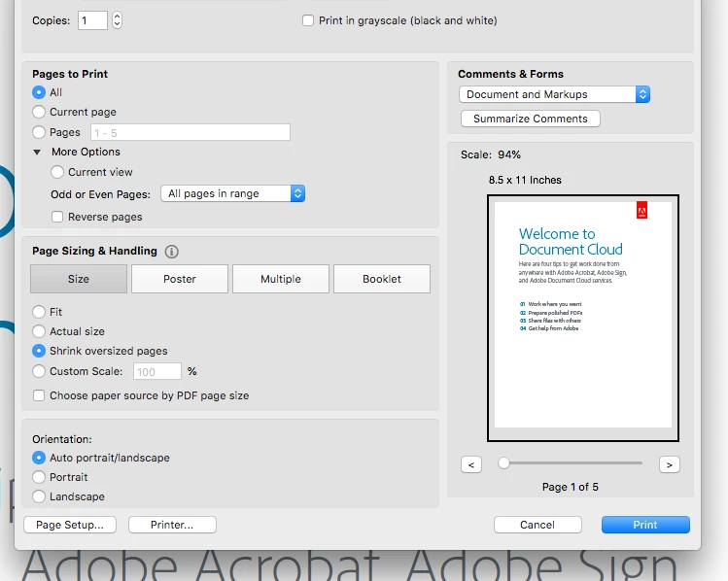This screenshot has height=581, width=728.
Task: Select Portrait orientation
Action: pyautogui.click(x=39, y=477)
